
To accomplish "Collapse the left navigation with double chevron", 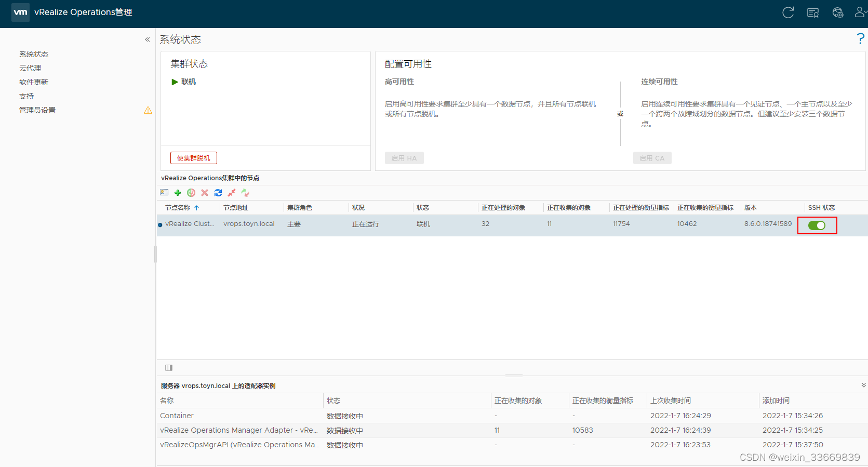I will (x=148, y=39).
